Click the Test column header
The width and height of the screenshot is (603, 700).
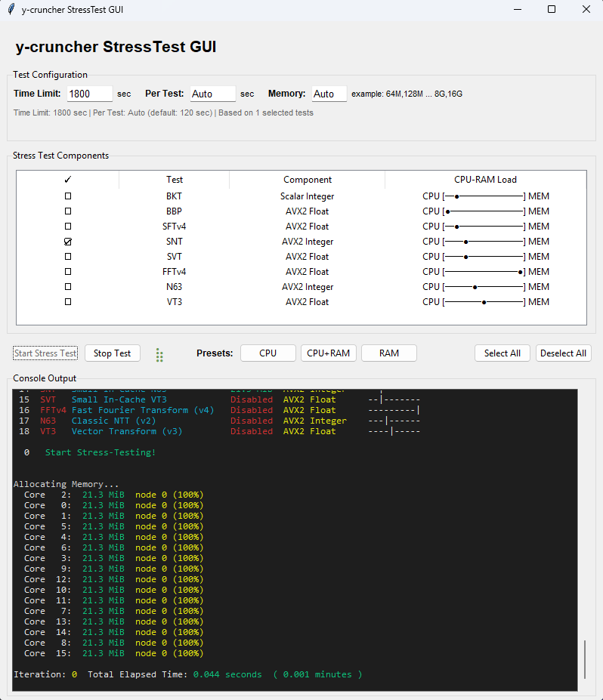(175, 180)
